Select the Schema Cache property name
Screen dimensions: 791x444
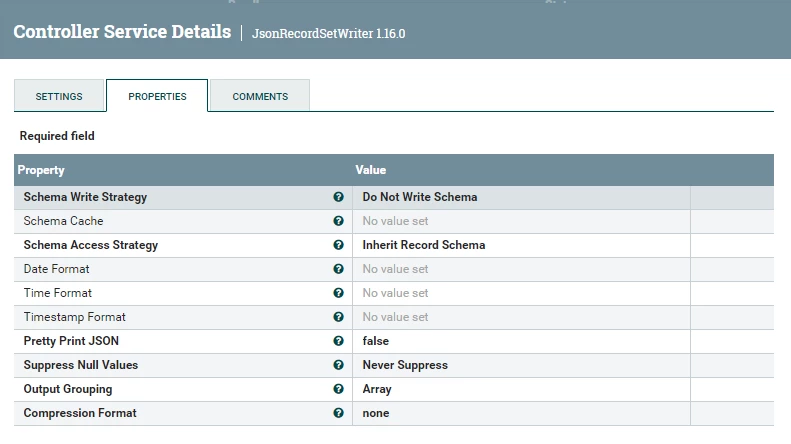[63, 221]
